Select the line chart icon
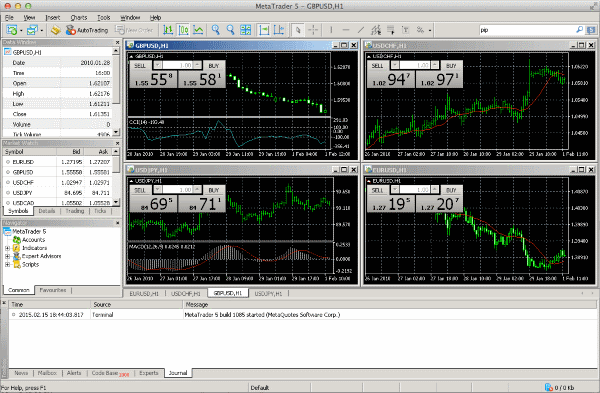 click(198, 30)
